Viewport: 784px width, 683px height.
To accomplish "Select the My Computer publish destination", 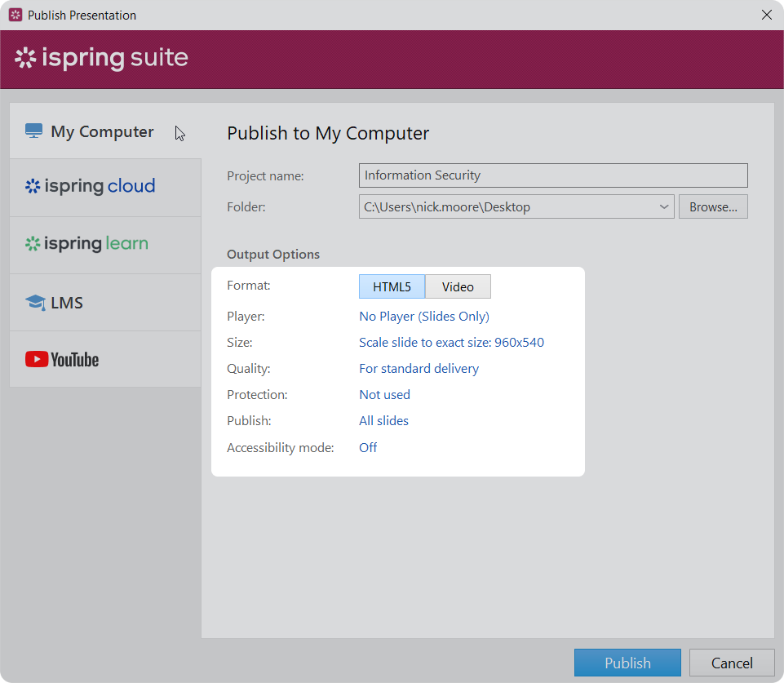I will coord(105,131).
